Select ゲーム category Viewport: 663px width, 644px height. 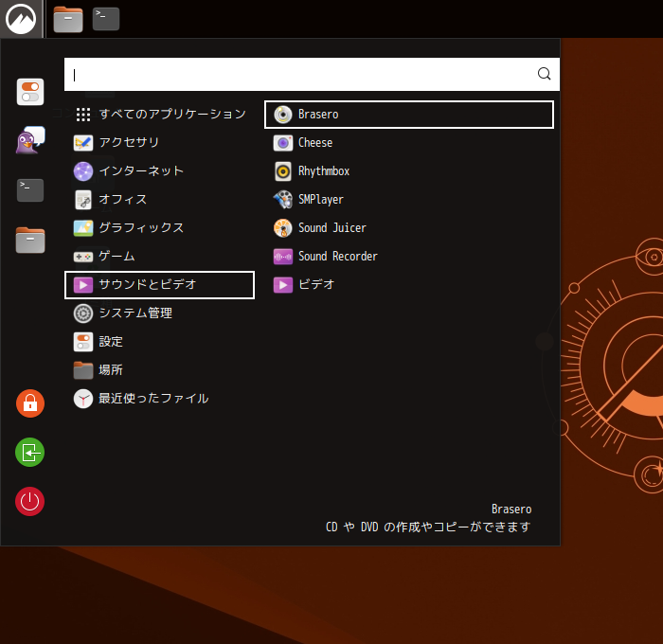click(159, 257)
